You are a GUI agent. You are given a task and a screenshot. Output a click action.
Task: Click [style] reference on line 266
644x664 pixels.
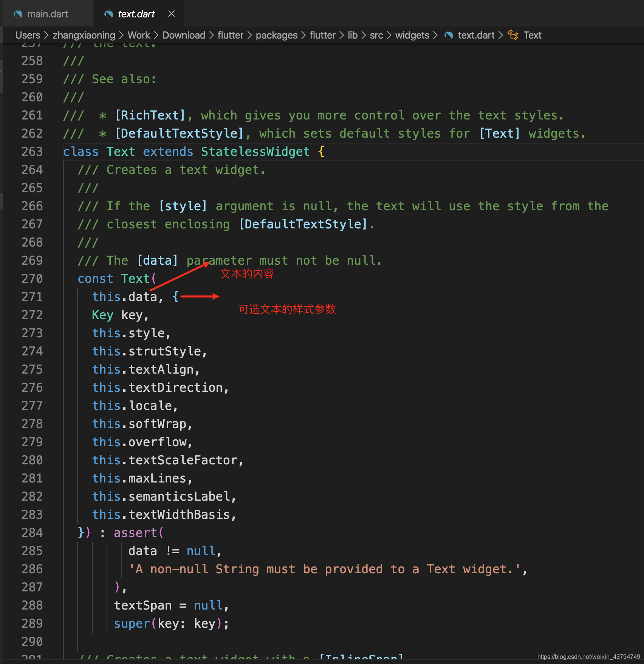(183, 206)
